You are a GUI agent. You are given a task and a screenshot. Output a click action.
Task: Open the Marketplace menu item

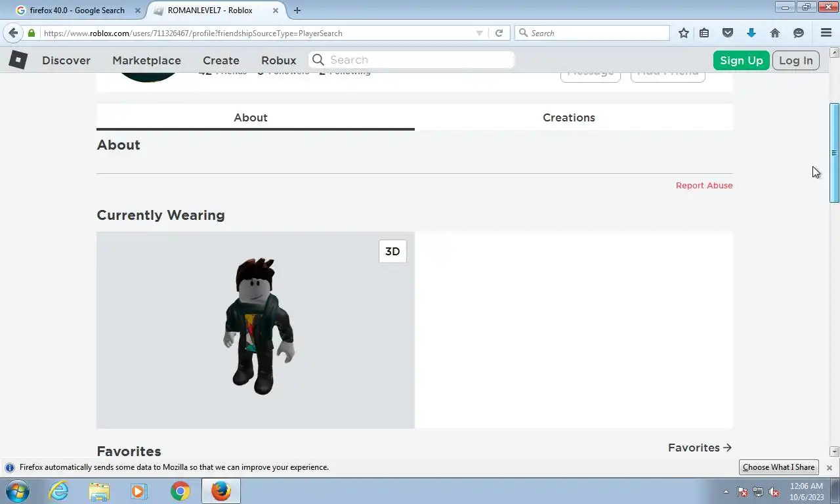pyautogui.click(x=146, y=60)
